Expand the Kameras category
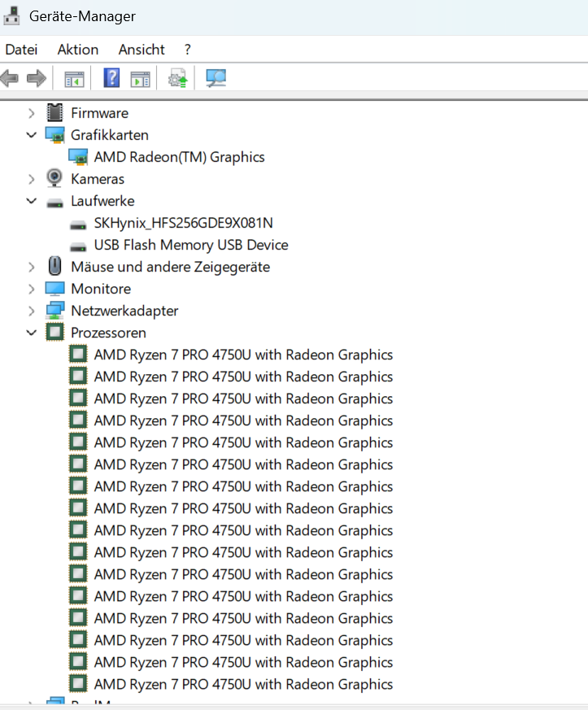Screen dimensions: 588x710 click(31, 179)
